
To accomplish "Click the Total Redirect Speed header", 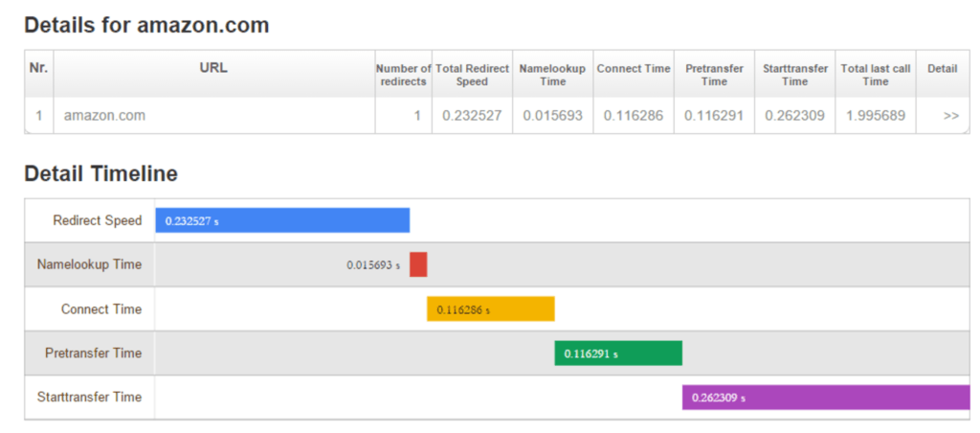I will pyautogui.click(x=472, y=75).
